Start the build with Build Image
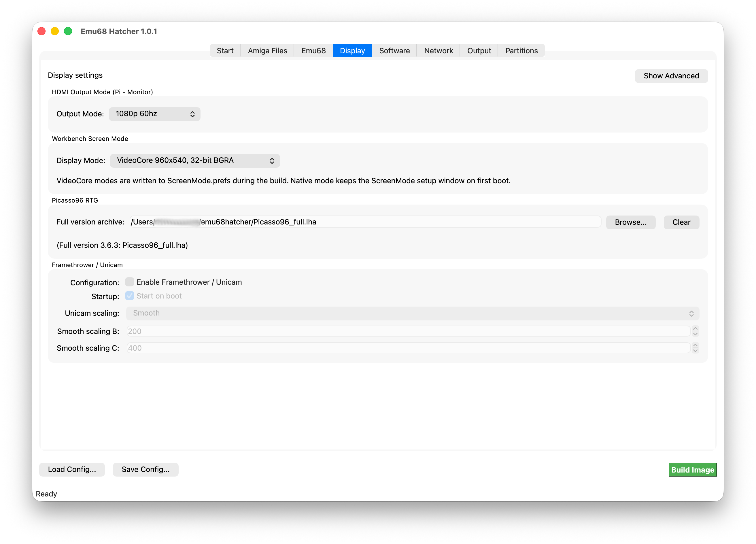This screenshot has height=544, width=756. (693, 470)
